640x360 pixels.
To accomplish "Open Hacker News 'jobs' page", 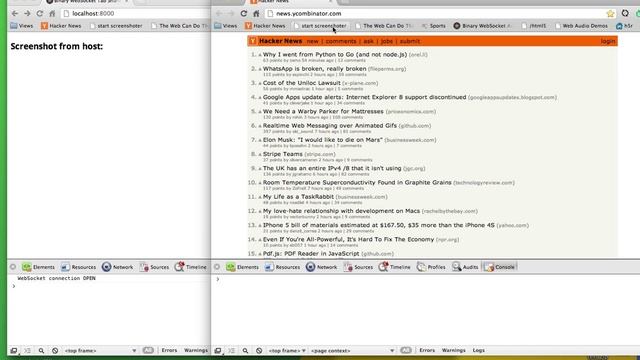I will tap(387, 41).
